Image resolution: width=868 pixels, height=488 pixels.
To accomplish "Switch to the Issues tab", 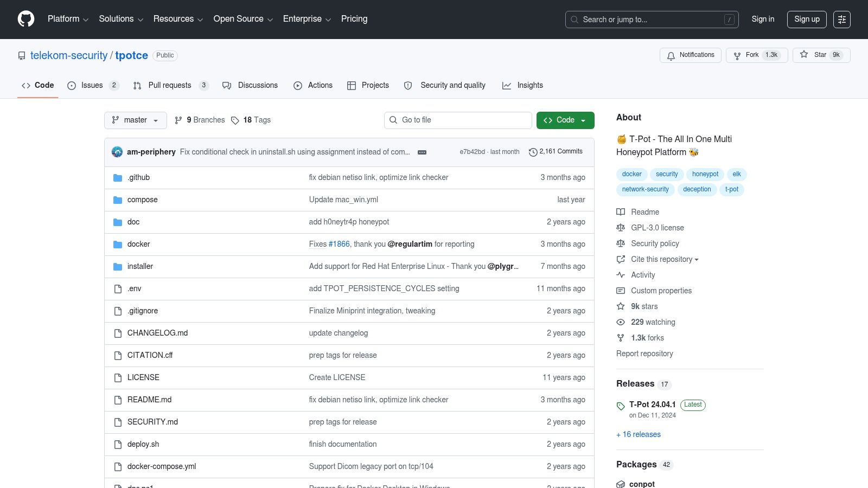I will (x=93, y=86).
